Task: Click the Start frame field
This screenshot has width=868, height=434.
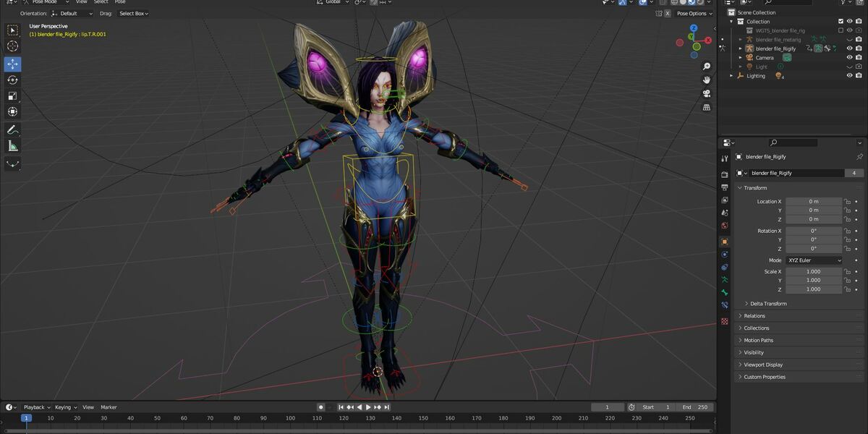Action: click(656, 407)
